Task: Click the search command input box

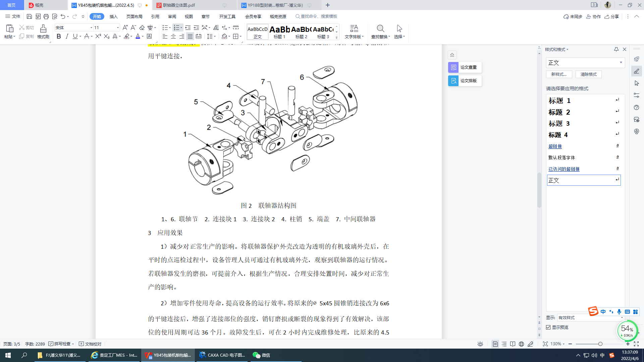Action: point(316,16)
